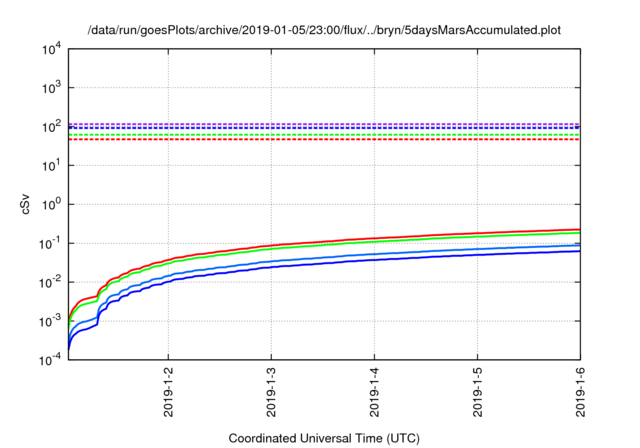Click the 10^-2 y-axis tick label
Viewport: 640px width, 448px height.
pos(49,282)
